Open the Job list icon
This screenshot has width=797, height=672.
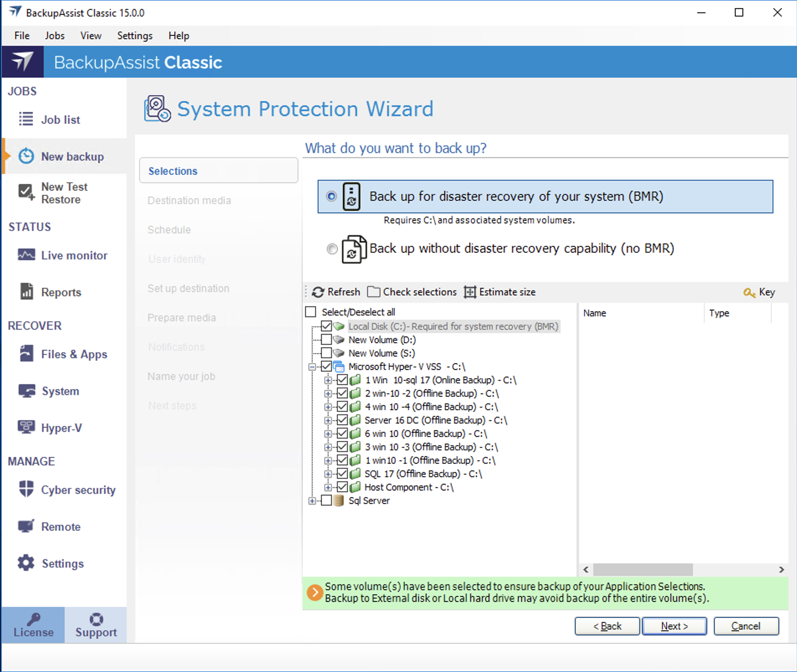26,119
